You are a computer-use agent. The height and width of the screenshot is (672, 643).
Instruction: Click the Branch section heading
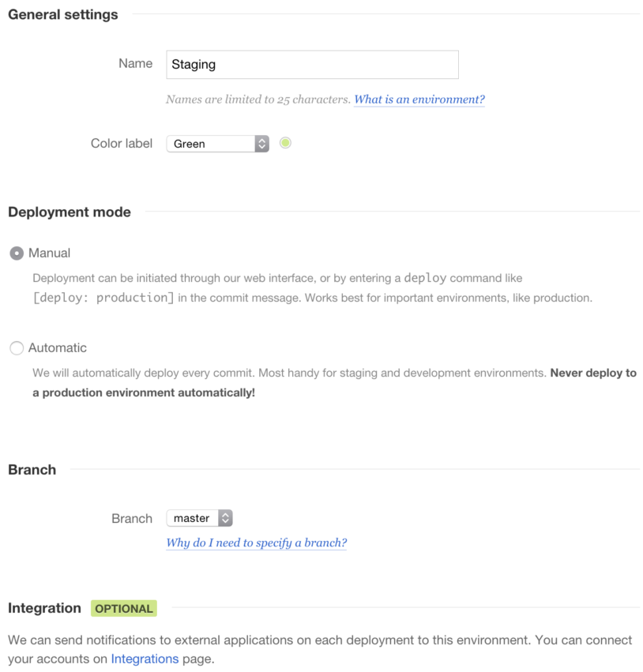pyautogui.click(x=32, y=470)
